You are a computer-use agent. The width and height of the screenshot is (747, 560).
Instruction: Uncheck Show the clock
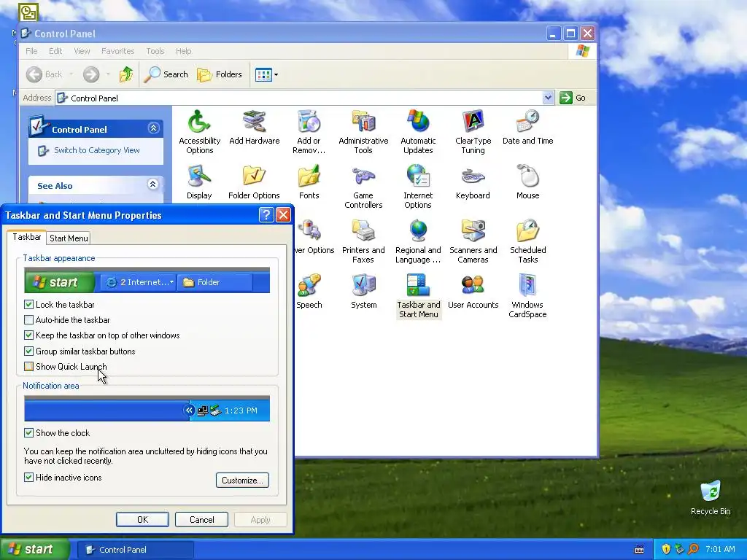coord(28,433)
